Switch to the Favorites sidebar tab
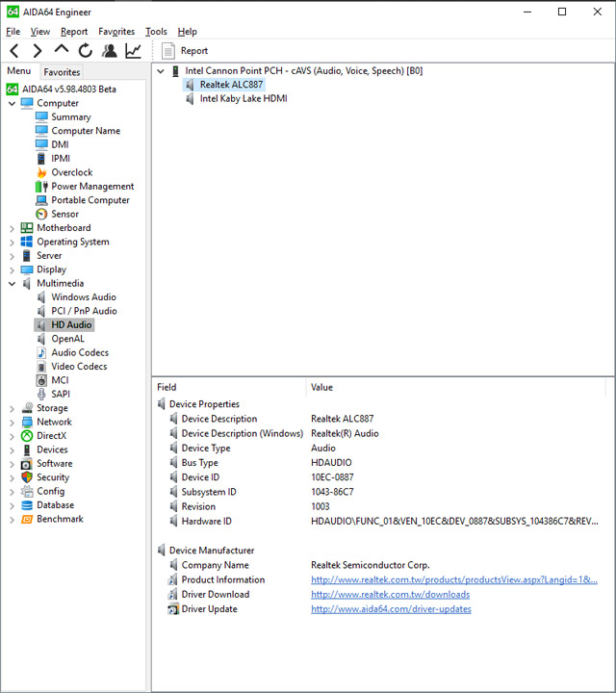The height and width of the screenshot is (693, 616). pyautogui.click(x=62, y=72)
